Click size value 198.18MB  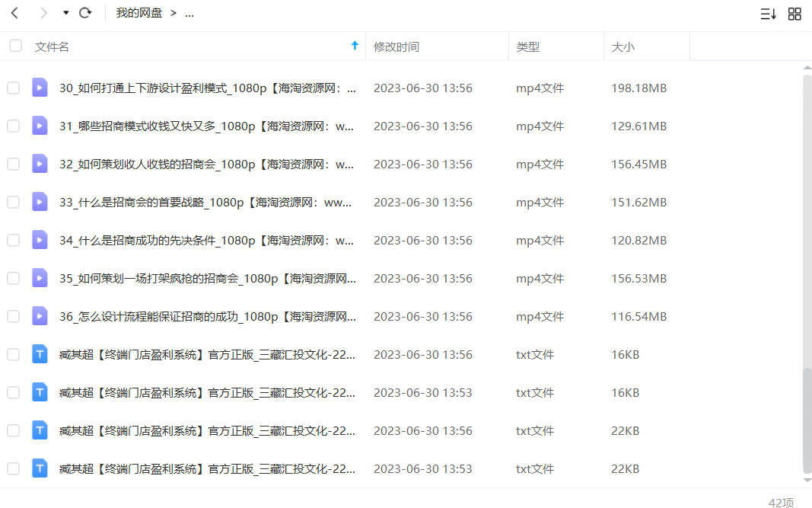point(638,88)
